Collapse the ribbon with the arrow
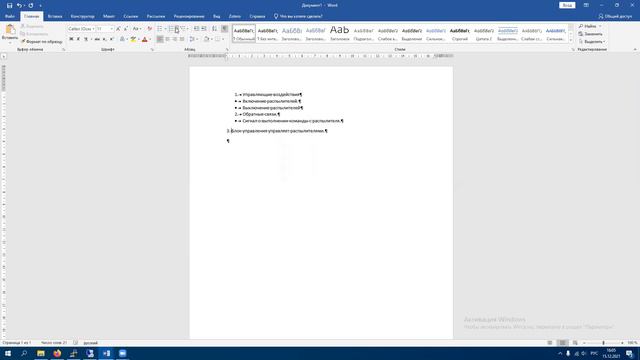 (x=635, y=49)
